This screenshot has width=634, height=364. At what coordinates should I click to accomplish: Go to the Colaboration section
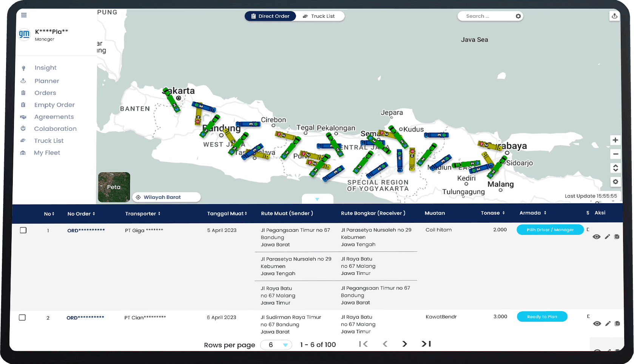55,129
